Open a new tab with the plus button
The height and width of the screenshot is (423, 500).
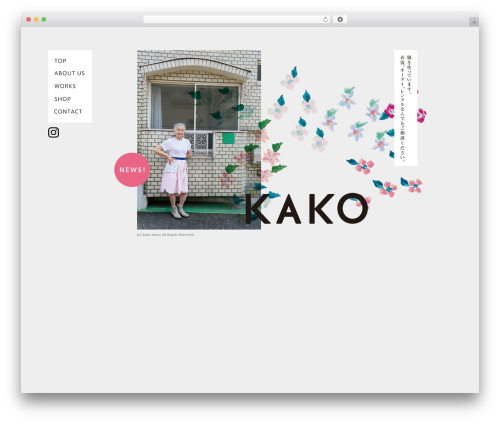coord(474,22)
